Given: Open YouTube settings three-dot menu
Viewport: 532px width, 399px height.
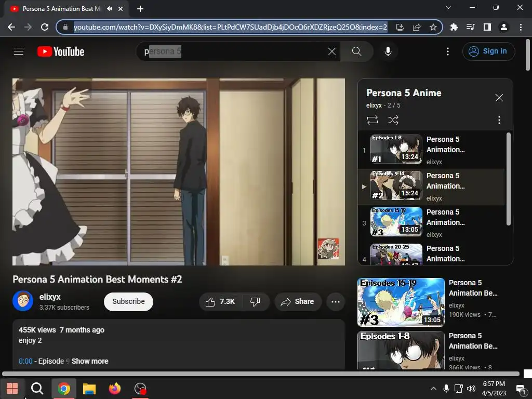Looking at the screenshot, I should tap(448, 51).
